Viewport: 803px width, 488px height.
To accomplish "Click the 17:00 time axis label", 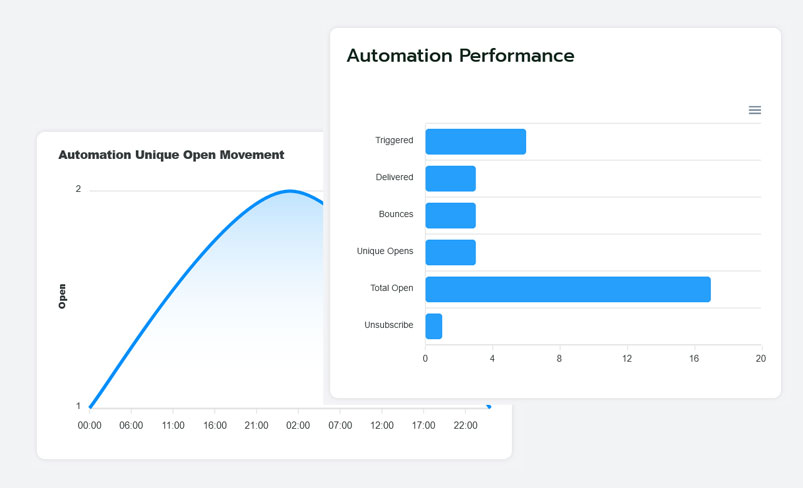I will [424, 426].
